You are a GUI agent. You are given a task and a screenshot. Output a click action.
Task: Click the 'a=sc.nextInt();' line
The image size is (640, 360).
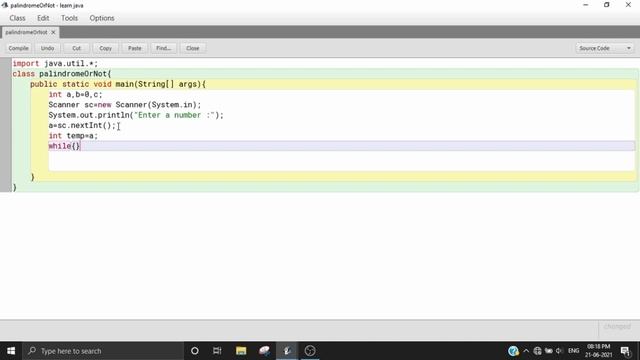click(x=82, y=125)
